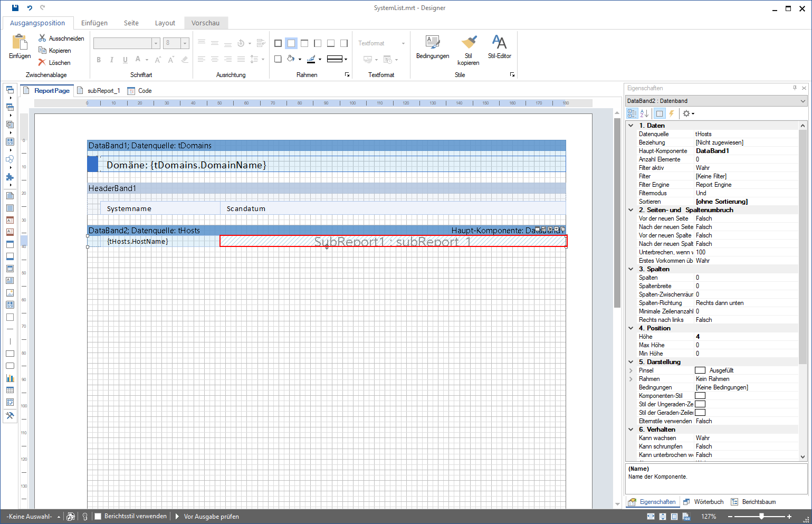This screenshot has height=524, width=812.
Task: Show properties in categorized view
Action: point(632,113)
